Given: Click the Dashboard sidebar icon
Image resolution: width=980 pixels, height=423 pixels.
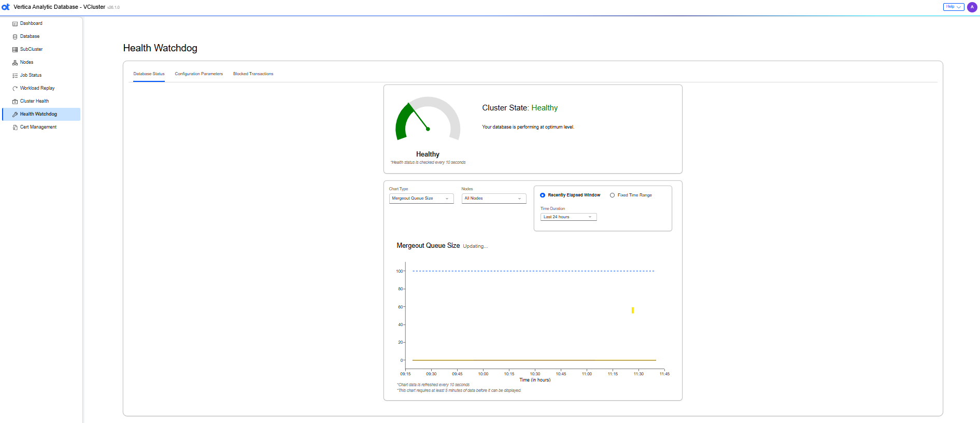Looking at the screenshot, I should [15, 24].
